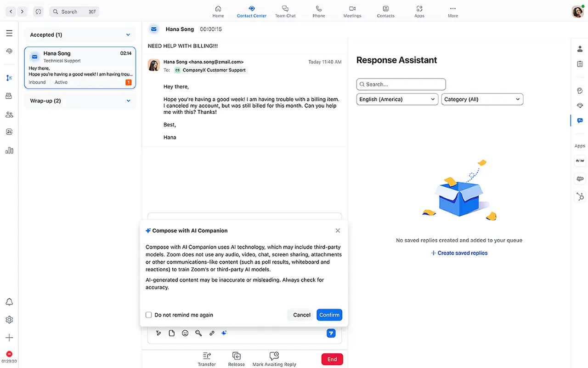Click the text formatting icon in reply toolbar

click(158, 333)
